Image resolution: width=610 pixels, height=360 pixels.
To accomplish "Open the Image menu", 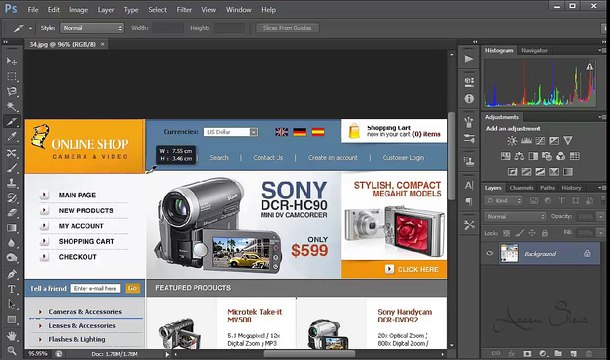I will tap(79, 10).
